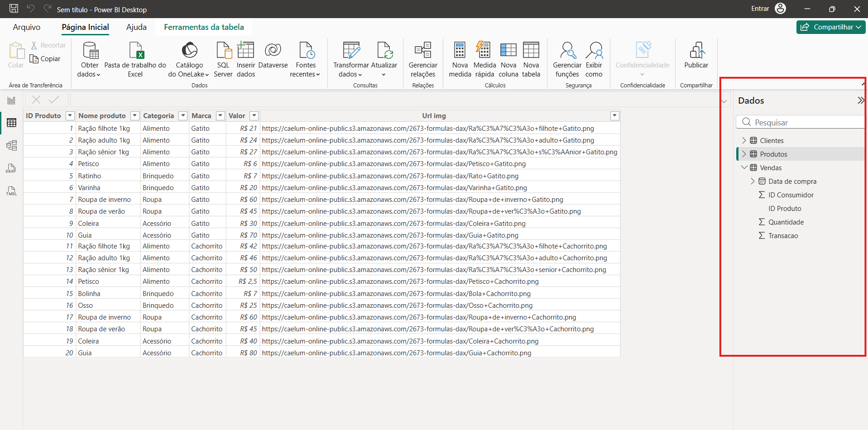Select the Transacao field
This screenshot has width=868, height=430.
pos(783,235)
